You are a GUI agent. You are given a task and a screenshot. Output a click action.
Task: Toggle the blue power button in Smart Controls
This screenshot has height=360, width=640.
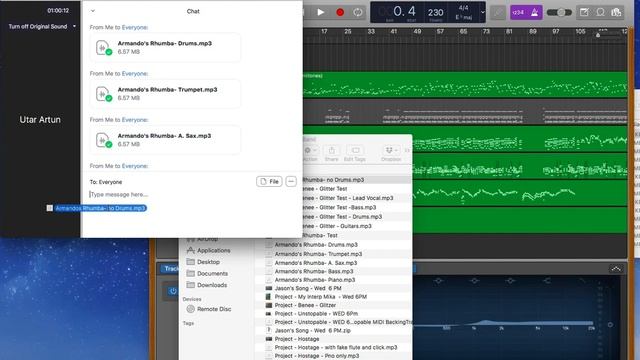coord(173,291)
